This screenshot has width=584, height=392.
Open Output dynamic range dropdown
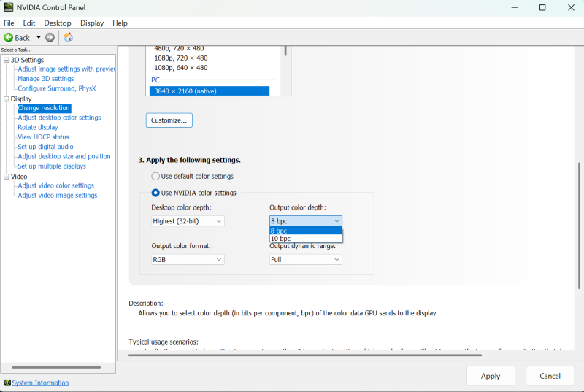tap(306, 259)
